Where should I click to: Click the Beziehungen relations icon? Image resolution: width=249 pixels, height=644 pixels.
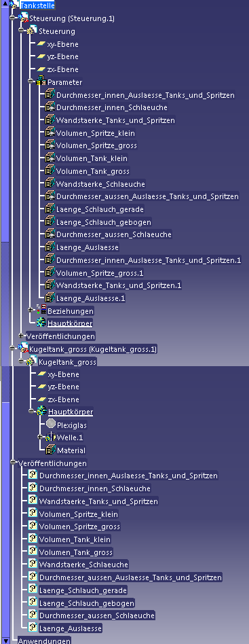pos(41,310)
